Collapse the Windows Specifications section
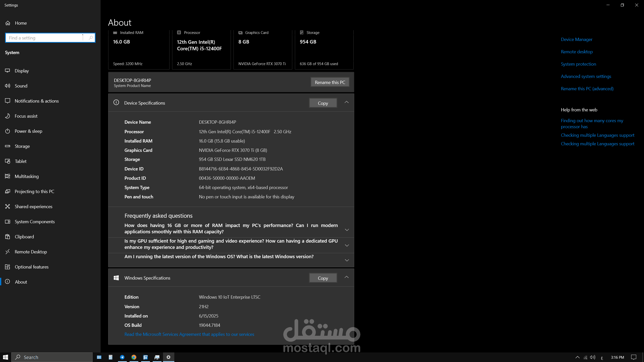 [346, 277]
